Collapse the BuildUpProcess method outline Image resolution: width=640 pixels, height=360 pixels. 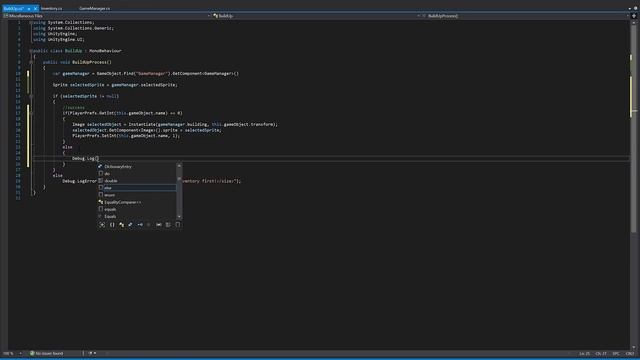[x=31, y=62]
